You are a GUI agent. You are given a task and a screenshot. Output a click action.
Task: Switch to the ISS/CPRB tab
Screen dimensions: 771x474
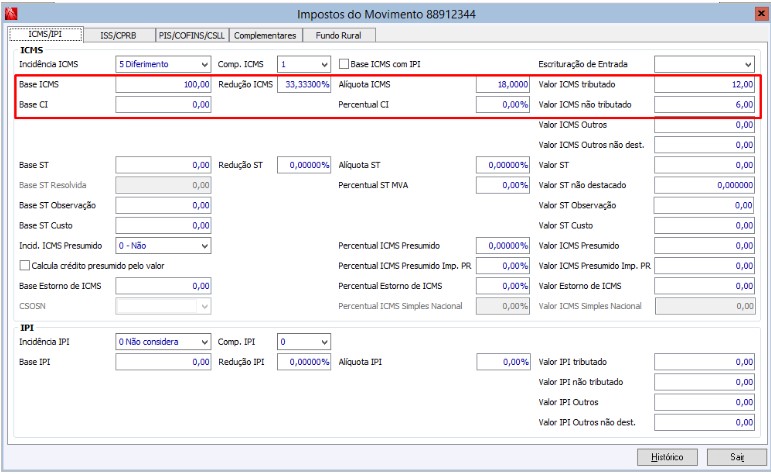(119, 35)
